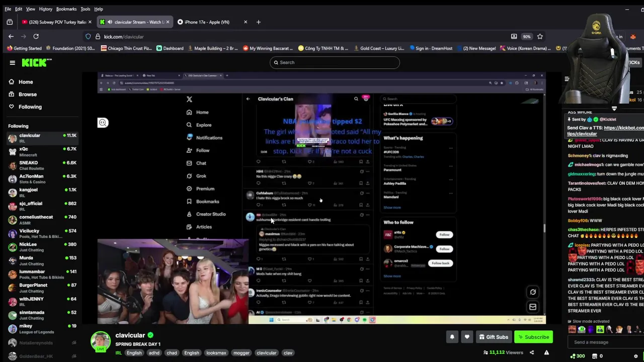Open Ac7ionMan channel in Following list
Image resolution: width=644 pixels, height=362 pixels.
[x=42, y=179]
